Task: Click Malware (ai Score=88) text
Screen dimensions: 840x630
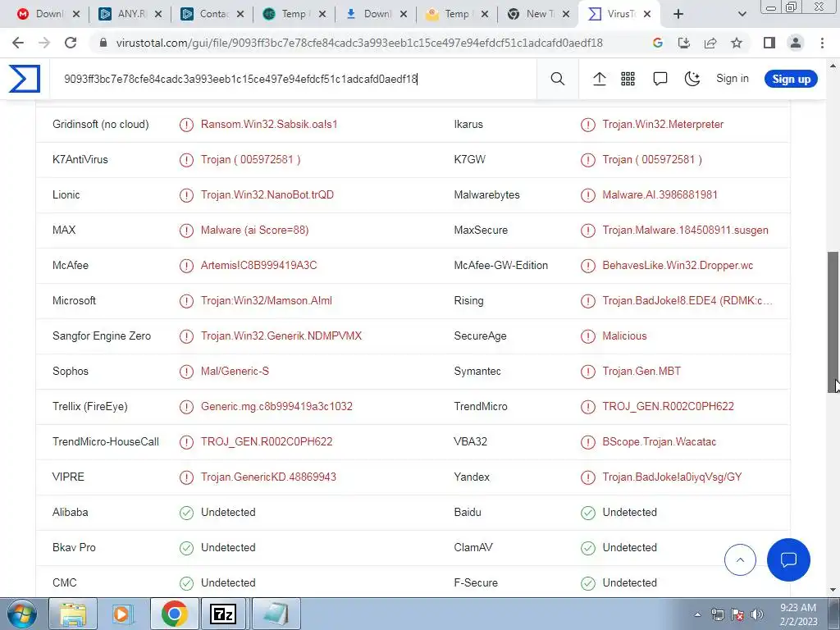Action: coord(254,231)
